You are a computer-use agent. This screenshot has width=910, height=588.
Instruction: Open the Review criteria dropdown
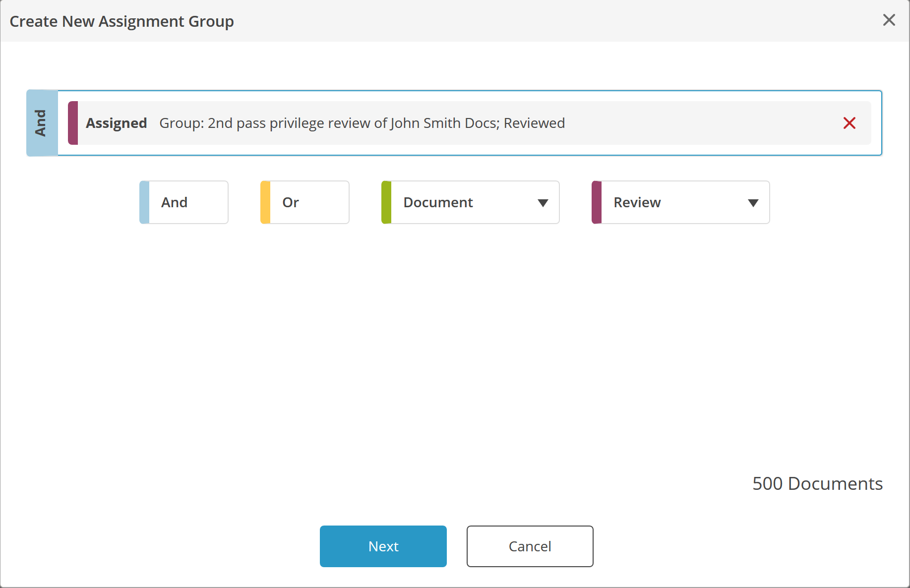pyautogui.click(x=753, y=202)
